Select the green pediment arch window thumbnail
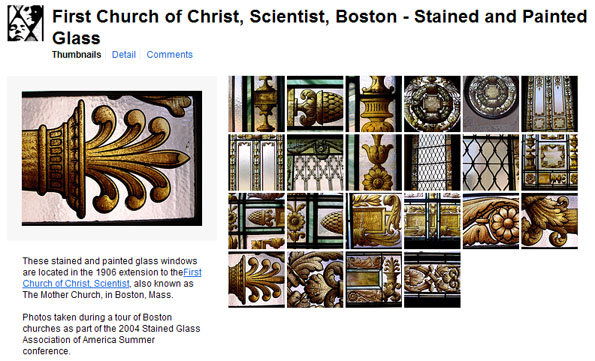The width and height of the screenshot is (595, 361). click(315, 162)
